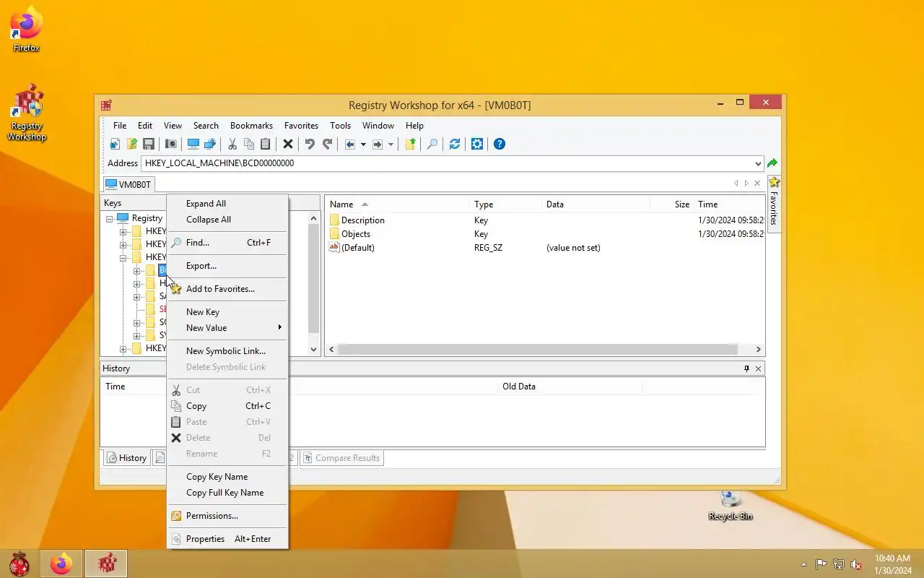
Task: Click the muted volume tray icon
Action: pos(857,564)
